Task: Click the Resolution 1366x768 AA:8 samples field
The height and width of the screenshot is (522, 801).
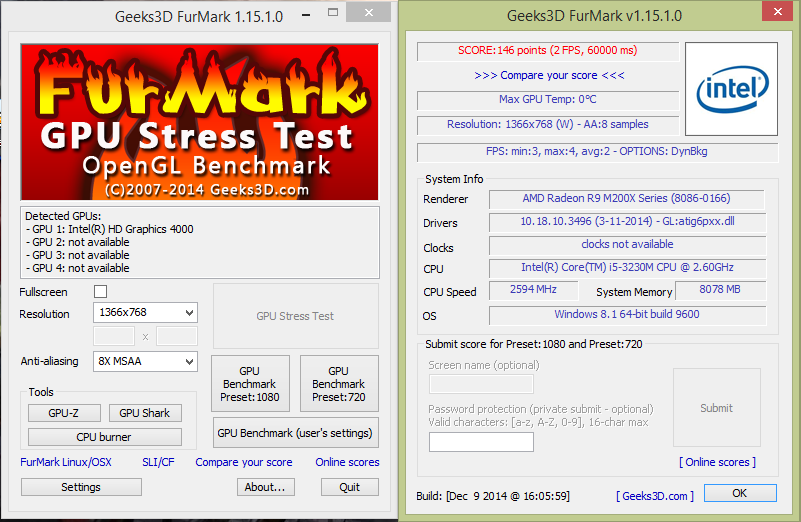Action: pyautogui.click(x=548, y=125)
